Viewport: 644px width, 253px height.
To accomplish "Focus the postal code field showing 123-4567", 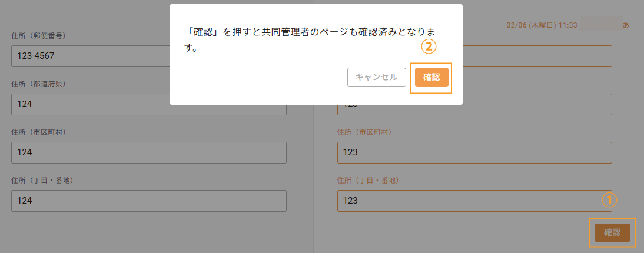I will 90,56.
